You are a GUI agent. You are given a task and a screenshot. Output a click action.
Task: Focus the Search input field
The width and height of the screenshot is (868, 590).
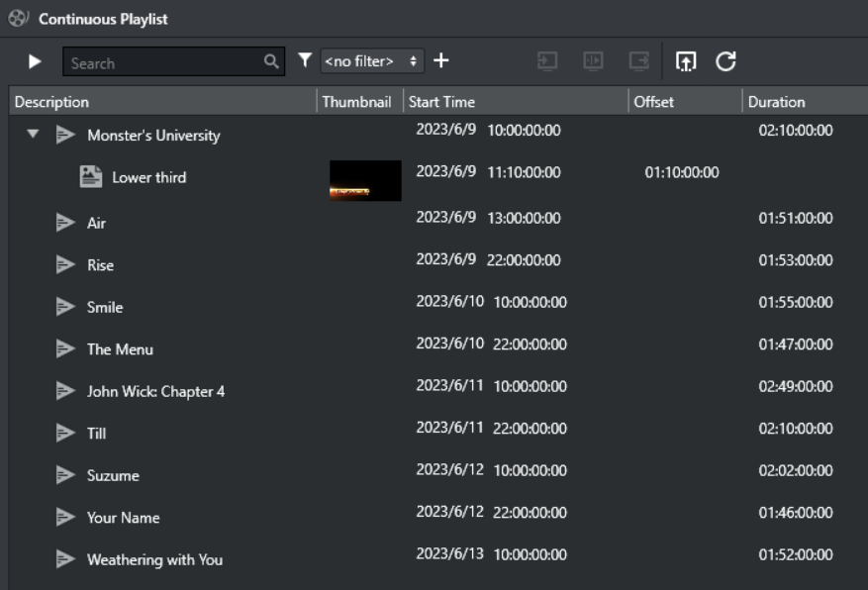(163, 62)
